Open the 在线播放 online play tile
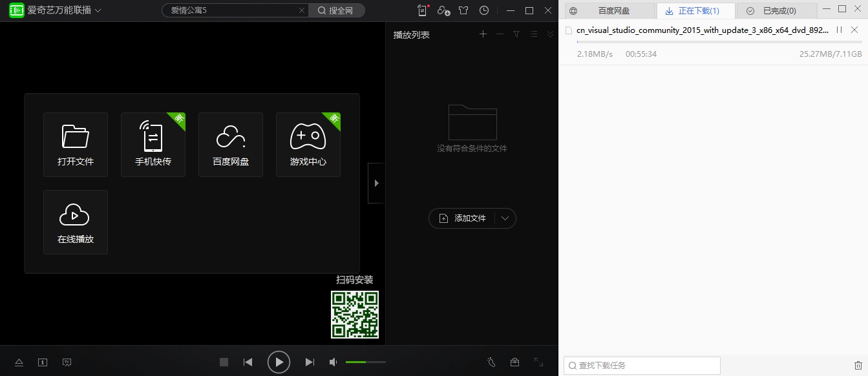This screenshot has height=376, width=868. [x=76, y=222]
